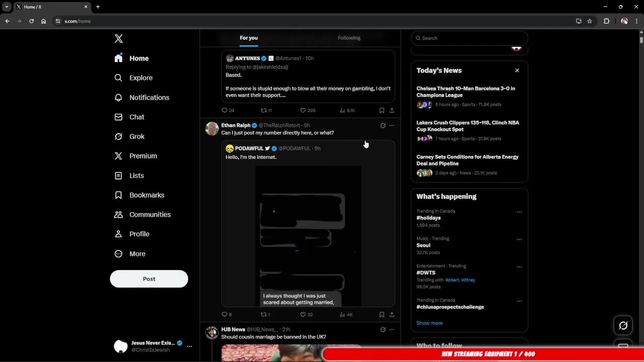View analytics of post with 4K views

point(346,315)
